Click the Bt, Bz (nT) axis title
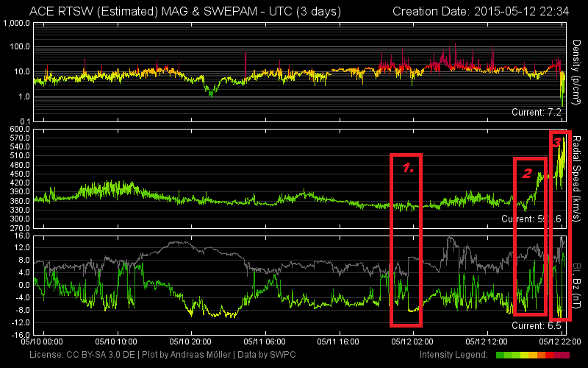Screen dimensions: 588x368 point(576,284)
